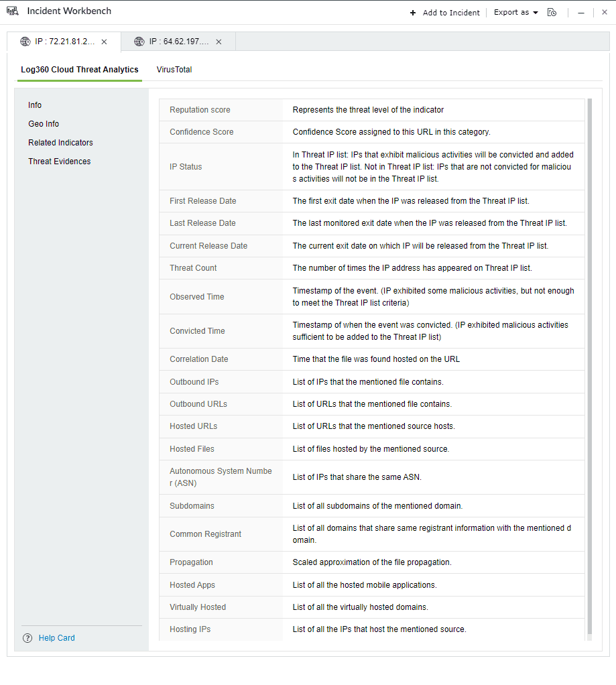Viewport: 616px width, 685px height.
Task: Select Info in the left panel
Action: (x=34, y=105)
